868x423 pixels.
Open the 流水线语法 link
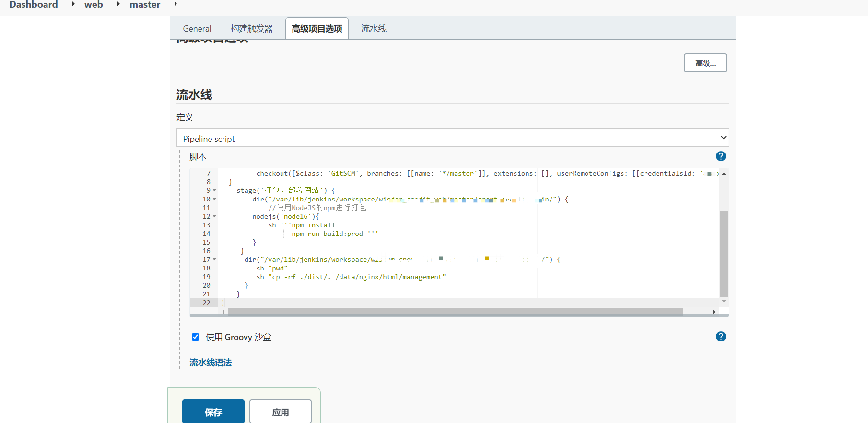pyautogui.click(x=211, y=363)
